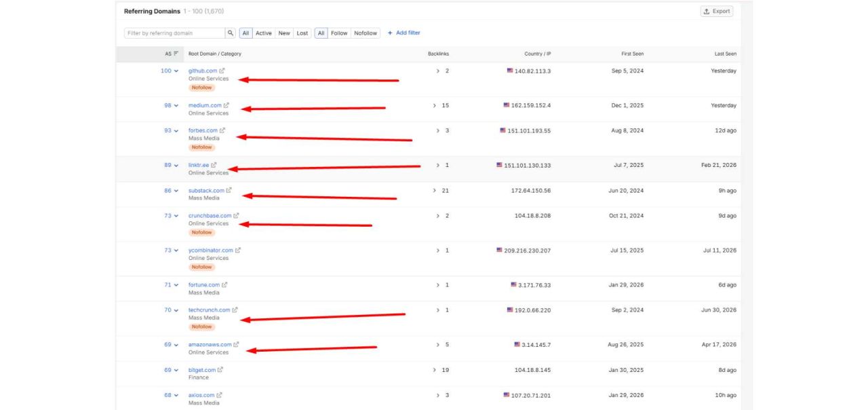
Task: Click IP address 172.64.150.56
Action: 532,191
